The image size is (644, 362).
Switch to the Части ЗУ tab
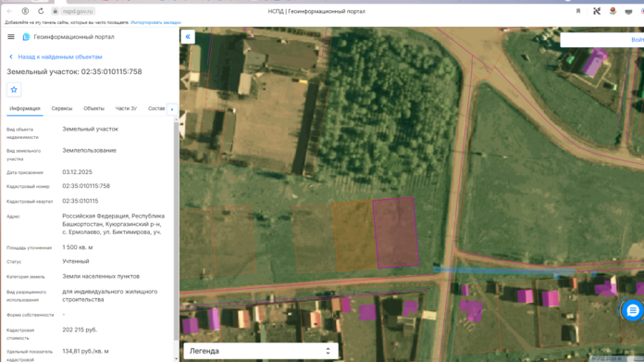126,109
